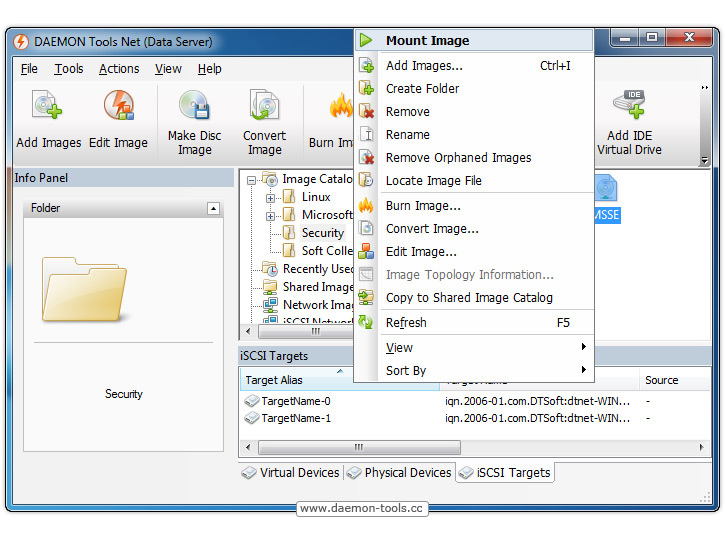This screenshot has width=725, height=540.
Task: Click the Make Disc Image toolbar icon
Action: click(194, 104)
